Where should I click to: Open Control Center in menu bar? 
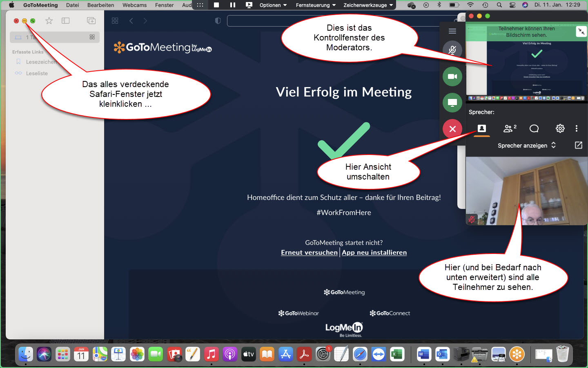(512, 5)
